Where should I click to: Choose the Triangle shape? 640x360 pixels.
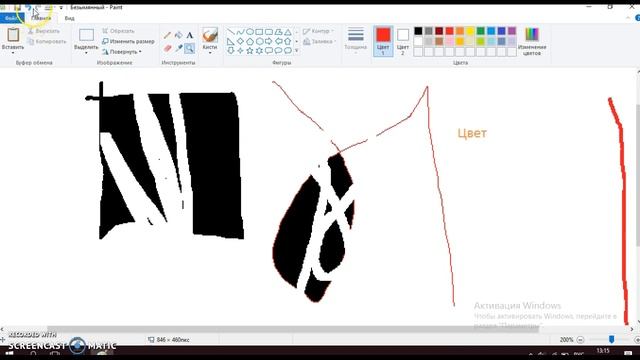pyautogui.click(x=288, y=32)
